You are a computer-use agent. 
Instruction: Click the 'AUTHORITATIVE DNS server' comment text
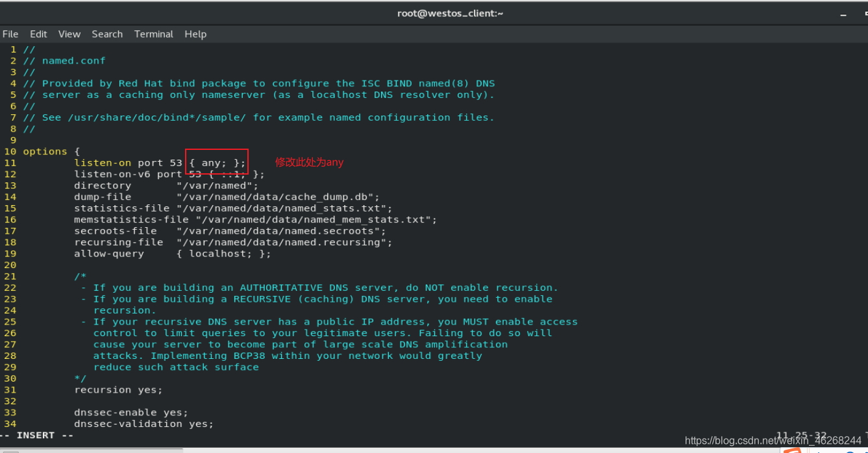pyautogui.click(x=316, y=288)
